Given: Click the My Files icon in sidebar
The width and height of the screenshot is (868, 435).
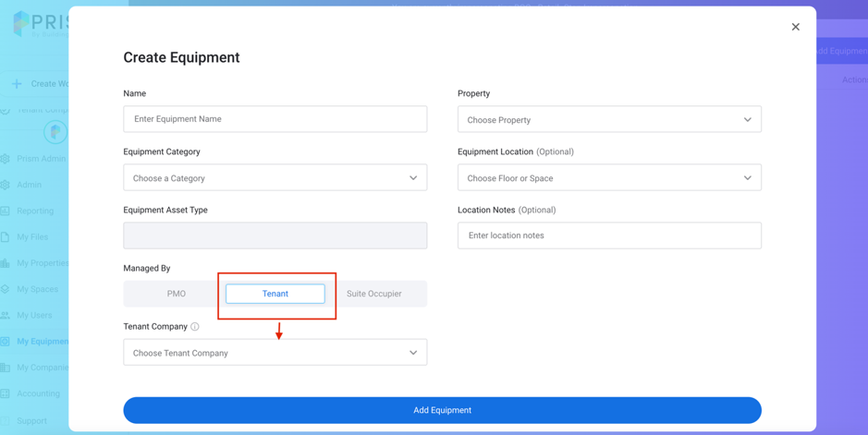Looking at the screenshot, I should [6, 237].
